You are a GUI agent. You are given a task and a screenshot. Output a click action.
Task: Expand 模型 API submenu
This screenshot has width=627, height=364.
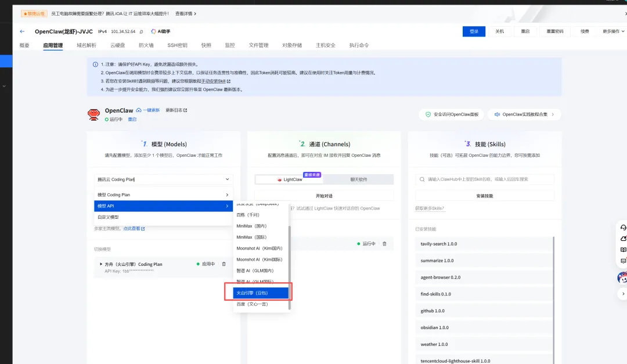coord(163,206)
